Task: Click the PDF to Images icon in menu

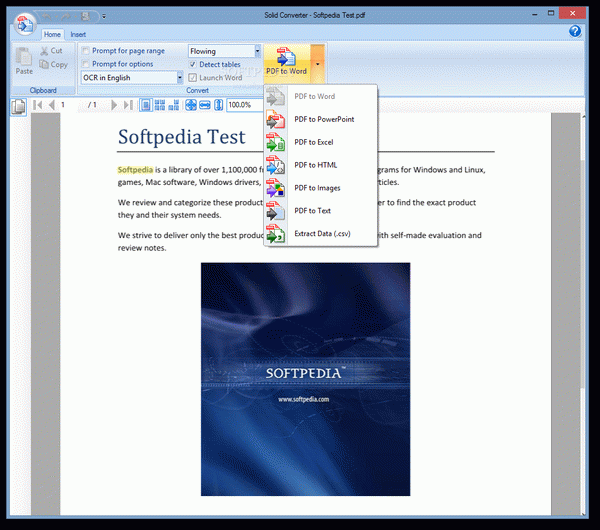Action: 276,188
